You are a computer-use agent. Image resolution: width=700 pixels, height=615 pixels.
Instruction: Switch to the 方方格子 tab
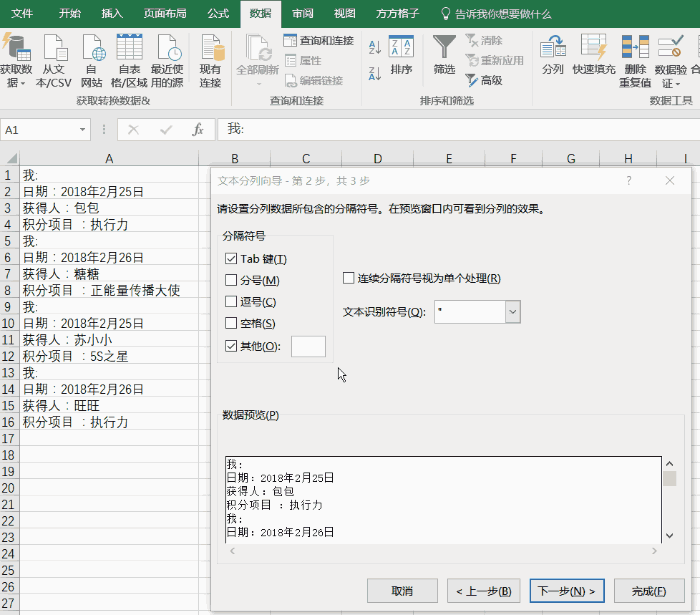tap(397, 13)
